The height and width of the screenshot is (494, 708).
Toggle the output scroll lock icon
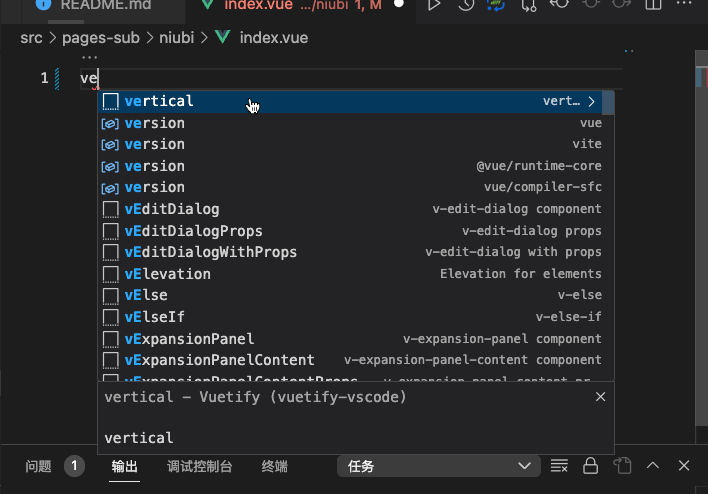tap(591, 466)
